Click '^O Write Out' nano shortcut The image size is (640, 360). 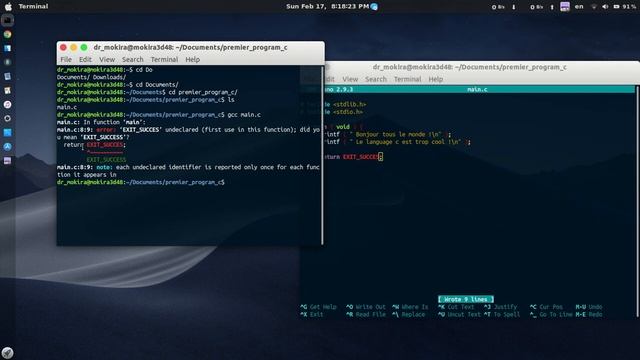[366, 307]
